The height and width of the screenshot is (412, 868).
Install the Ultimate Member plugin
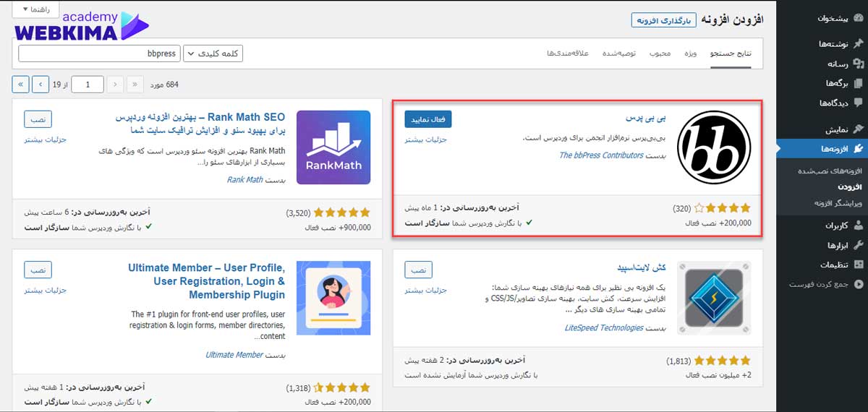pos(38,269)
